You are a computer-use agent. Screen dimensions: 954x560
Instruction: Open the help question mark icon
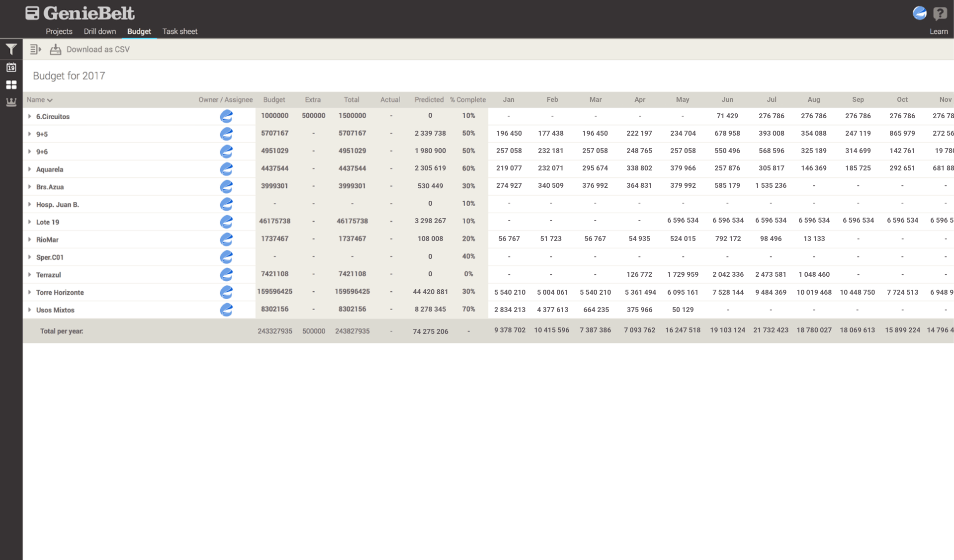click(940, 13)
